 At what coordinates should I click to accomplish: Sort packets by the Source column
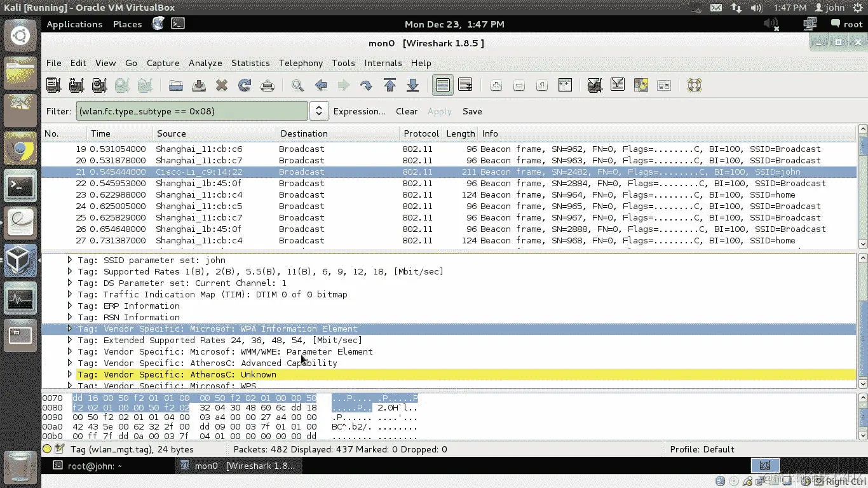click(x=215, y=133)
